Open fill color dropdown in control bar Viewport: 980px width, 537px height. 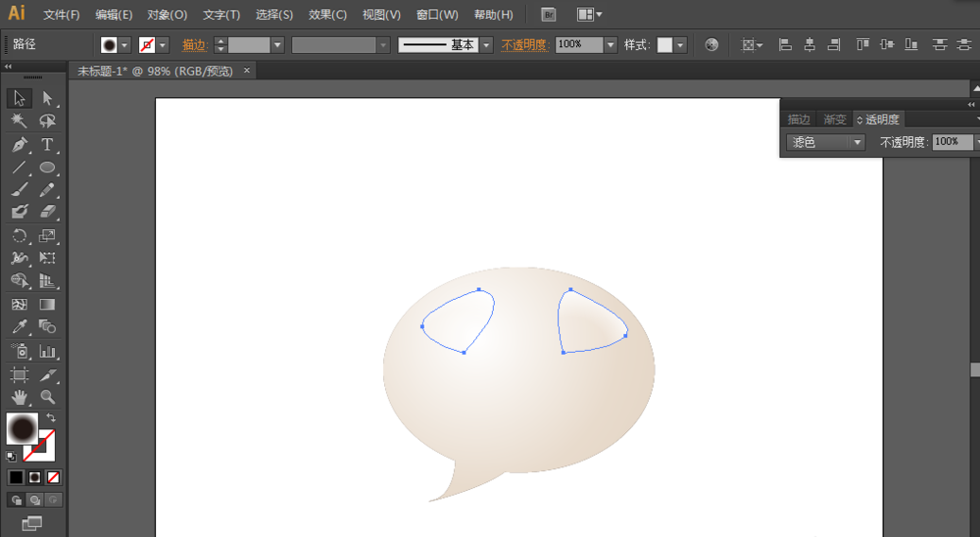(x=124, y=45)
